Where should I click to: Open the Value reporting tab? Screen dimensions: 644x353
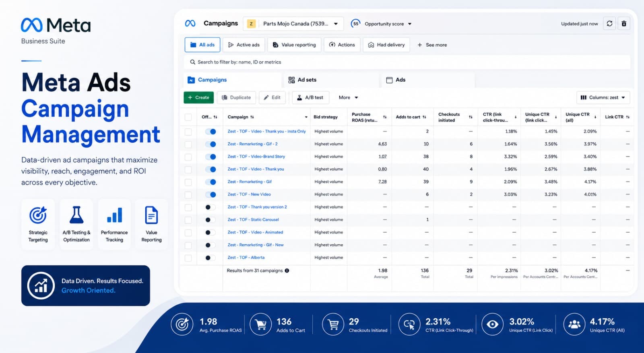(x=294, y=45)
